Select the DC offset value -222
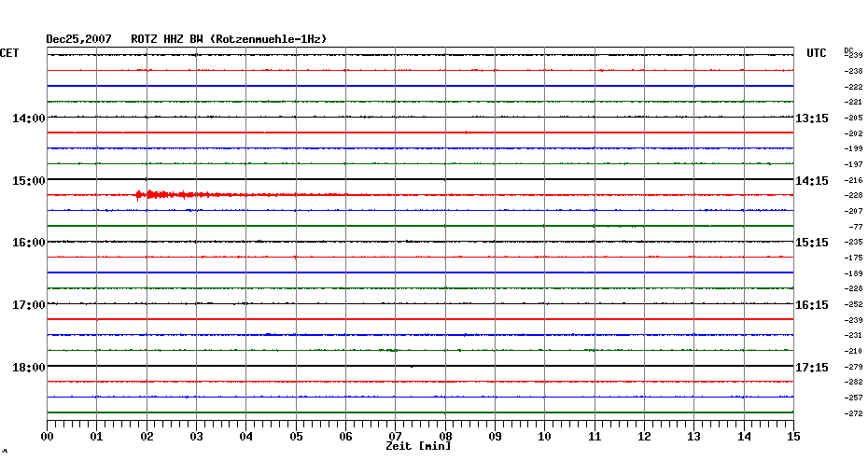Viewport: 868px width, 461px height. 854,87
